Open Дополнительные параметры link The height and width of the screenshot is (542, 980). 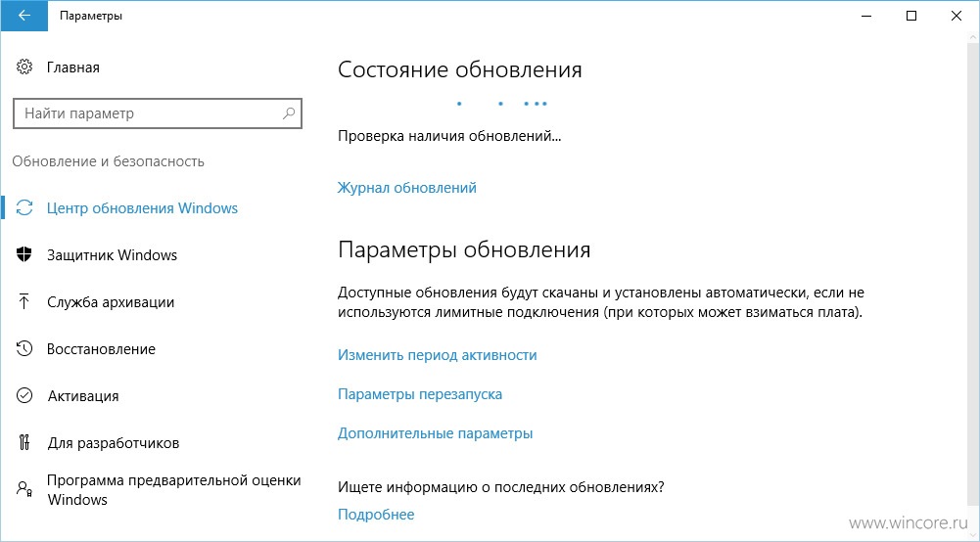(435, 432)
